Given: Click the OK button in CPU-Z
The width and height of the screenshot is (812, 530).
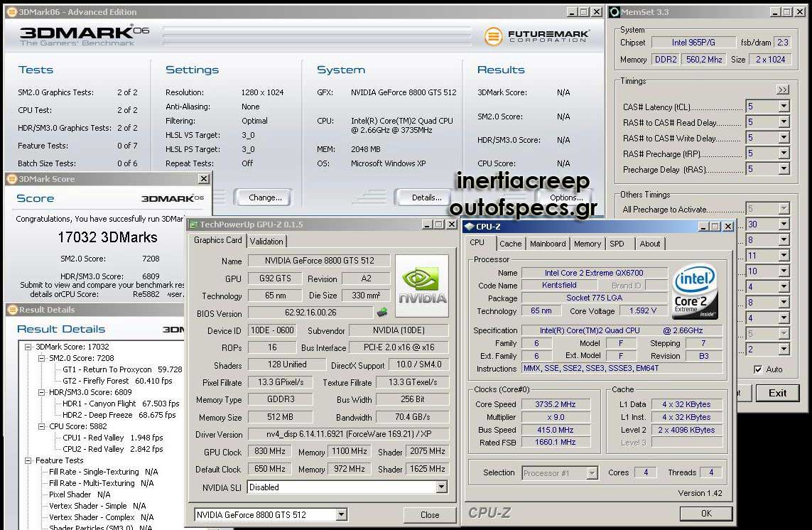Looking at the screenshot, I should click(706, 513).
